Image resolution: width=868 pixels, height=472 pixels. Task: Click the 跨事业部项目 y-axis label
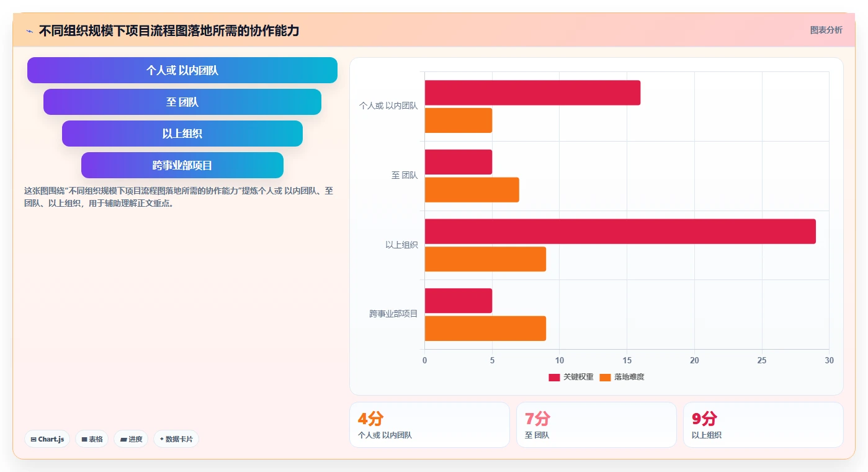coord(393,314)
